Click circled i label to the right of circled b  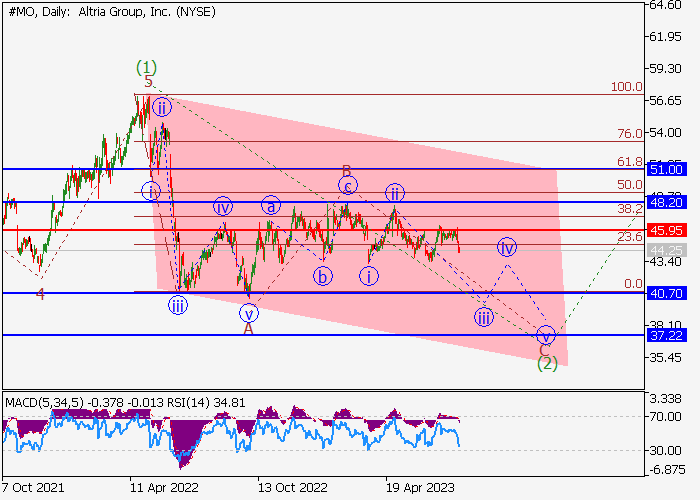[x=369, y=276]
